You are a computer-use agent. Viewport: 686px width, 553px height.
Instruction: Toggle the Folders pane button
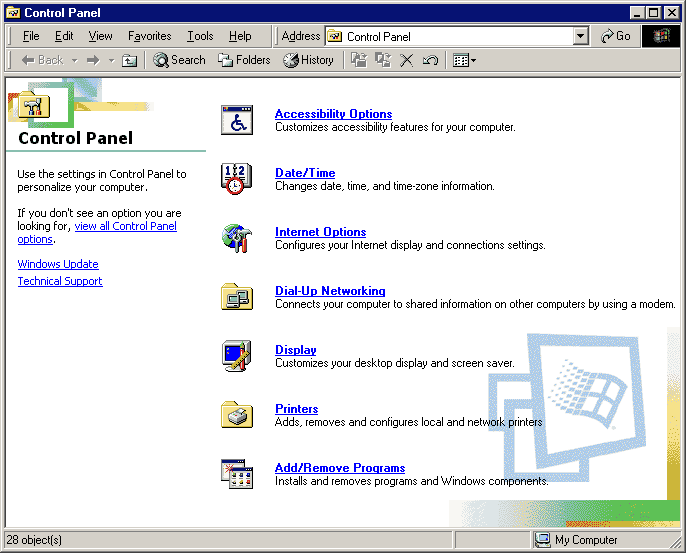coord(244,60)
